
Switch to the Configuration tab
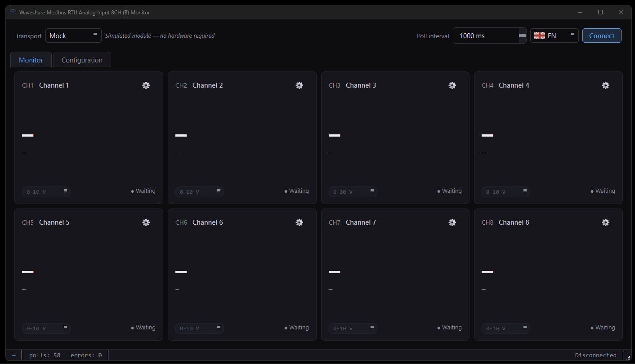point(82,60)
